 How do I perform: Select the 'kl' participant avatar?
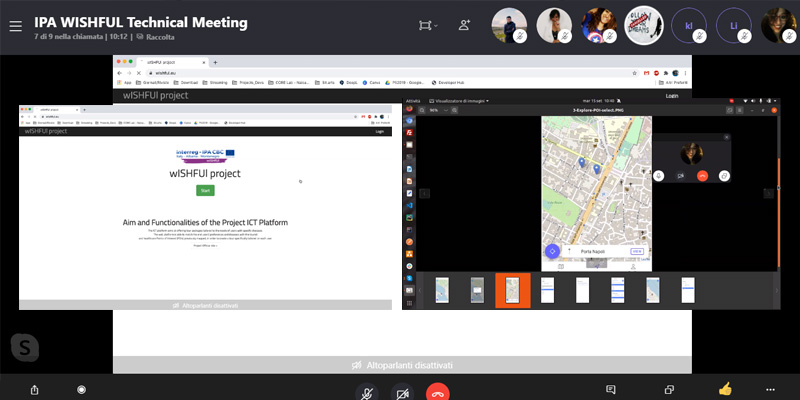coord(689,26)
